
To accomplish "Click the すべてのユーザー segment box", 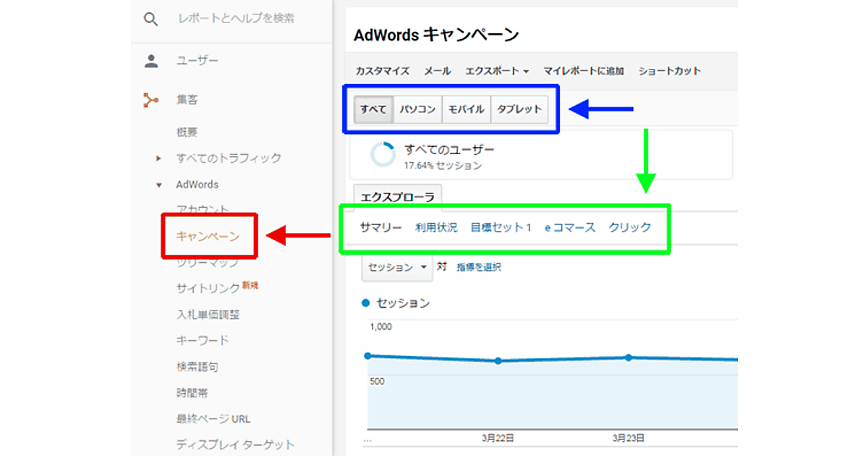I will click(x=541, y=155).
